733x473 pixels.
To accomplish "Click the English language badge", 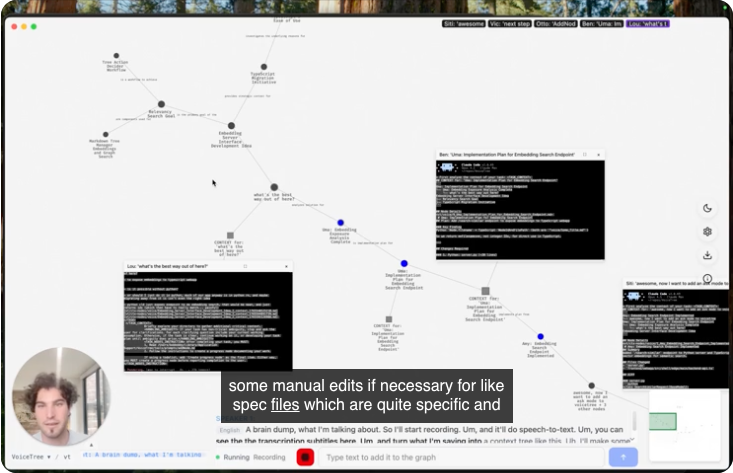I will (x=230, y=430).
